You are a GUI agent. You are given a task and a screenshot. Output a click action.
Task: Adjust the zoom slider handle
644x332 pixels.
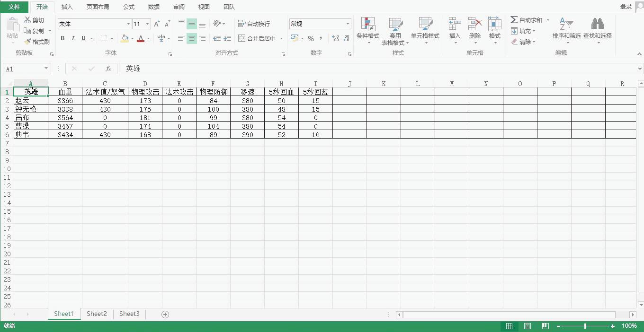[x=585, y=326]
